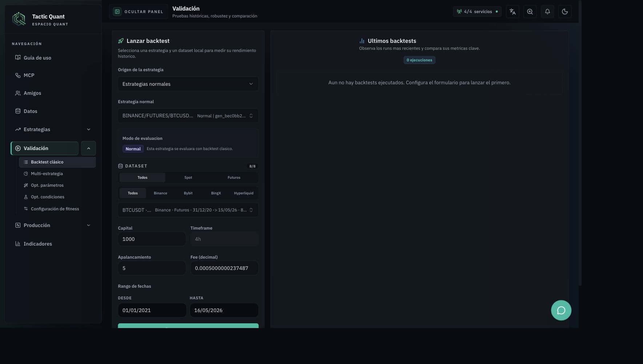Select the Todos market type tab

(142, 178)
